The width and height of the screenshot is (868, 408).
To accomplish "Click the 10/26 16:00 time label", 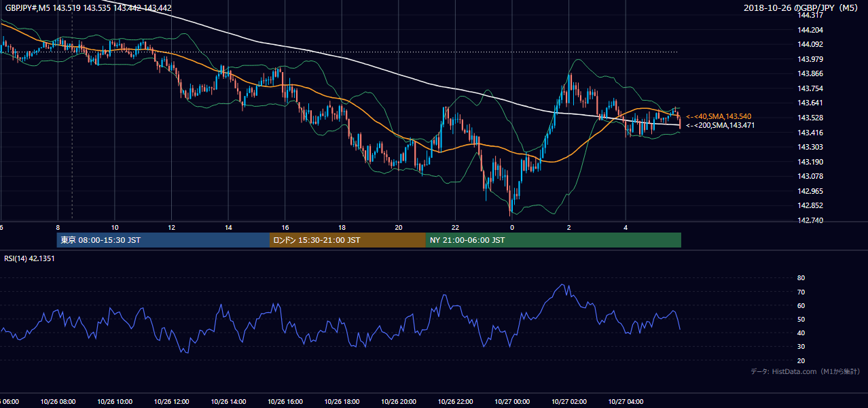I will 285,401.
